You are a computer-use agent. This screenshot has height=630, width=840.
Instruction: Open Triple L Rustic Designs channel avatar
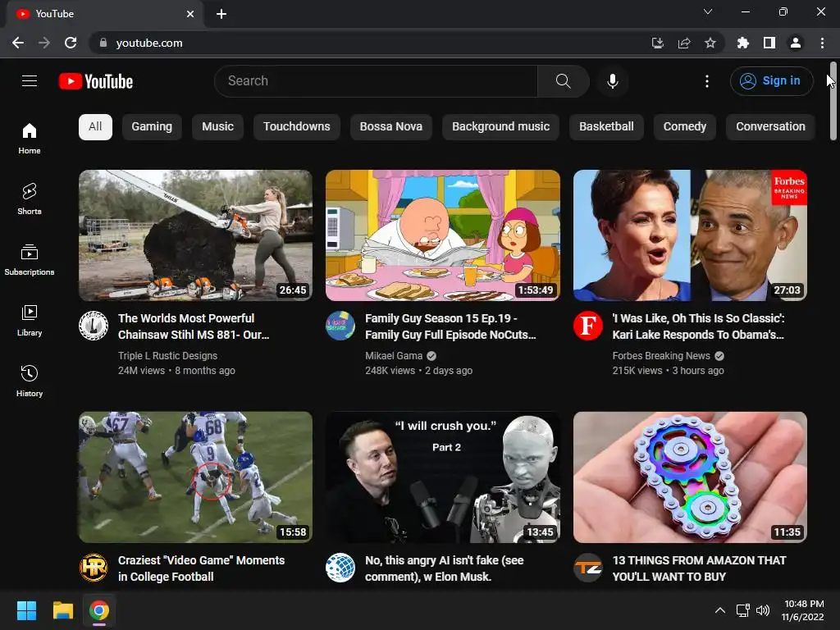(94, 326)
